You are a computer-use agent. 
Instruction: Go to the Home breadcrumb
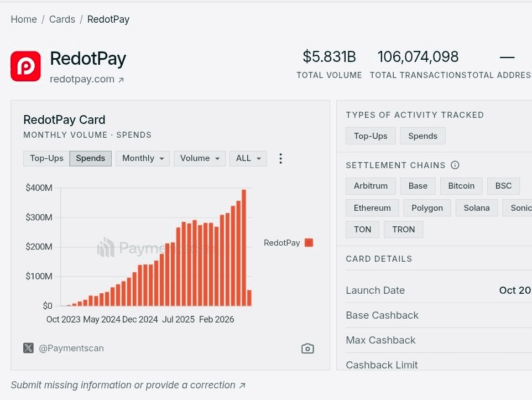24,19
